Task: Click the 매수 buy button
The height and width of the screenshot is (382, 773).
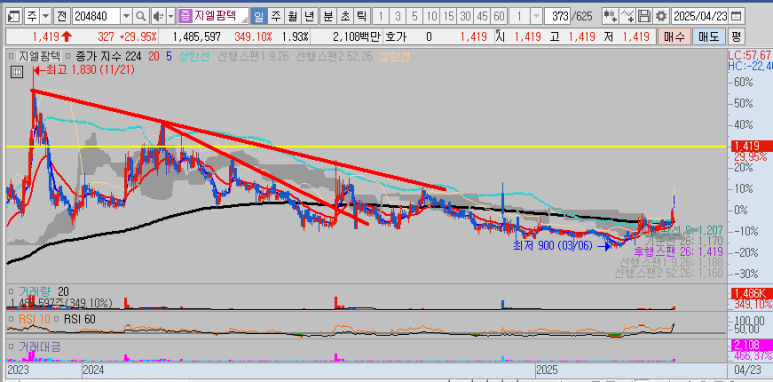Action: [673, 36]
